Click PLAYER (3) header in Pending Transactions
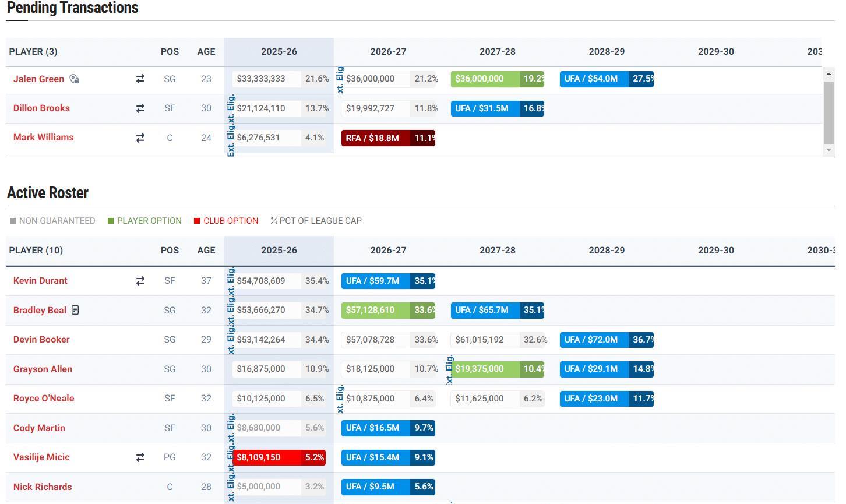This screenshot has width=846, height=504. pyautogui.click(x=33, y=52)
